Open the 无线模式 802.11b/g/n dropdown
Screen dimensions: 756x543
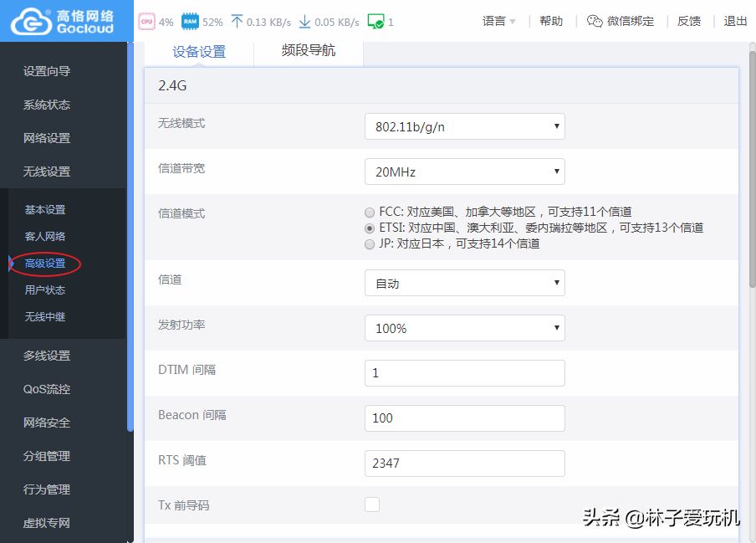[x=464, y=127]
